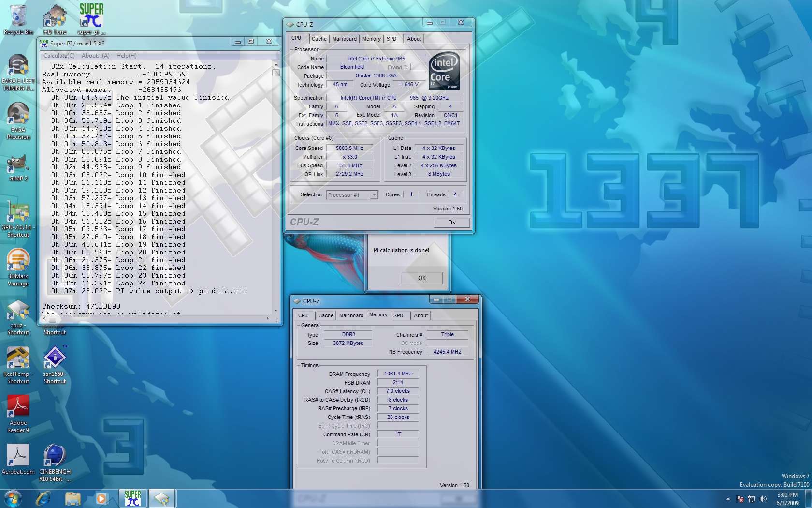The image size is (812, 508).
Task: Click the Multiplier value x 33.0
Action: click(x=349, y=157)
